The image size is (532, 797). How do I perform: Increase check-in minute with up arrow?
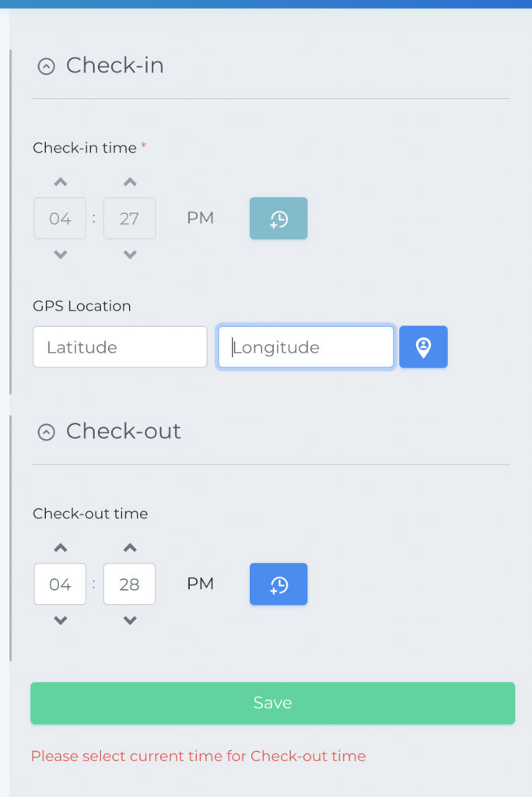pyautogui.click(x=130, y=182)
